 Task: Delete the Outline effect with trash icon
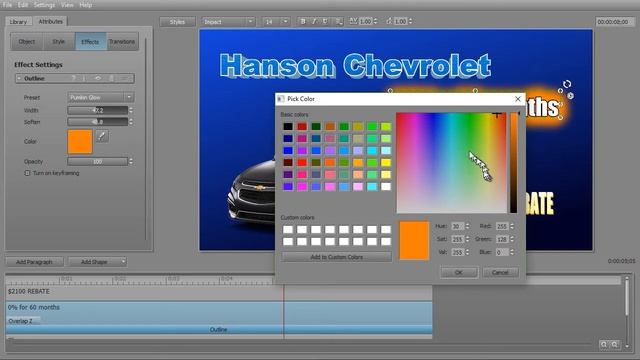coord(111,78)
